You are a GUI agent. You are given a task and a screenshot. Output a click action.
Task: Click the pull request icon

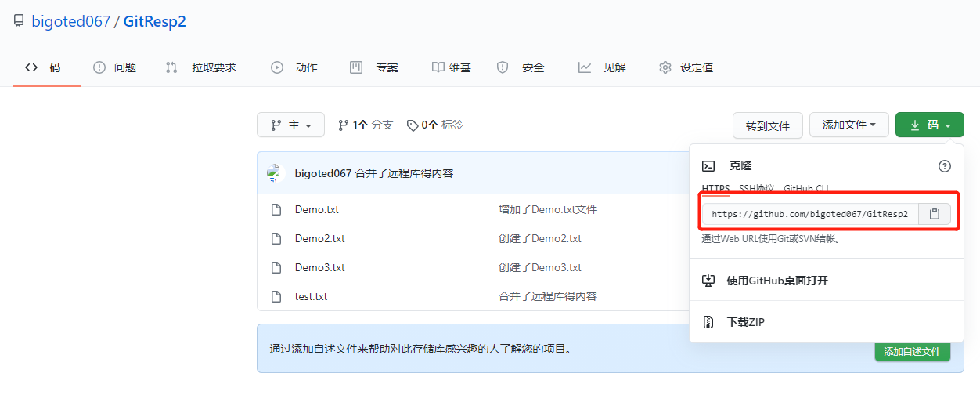click(171, 67)
